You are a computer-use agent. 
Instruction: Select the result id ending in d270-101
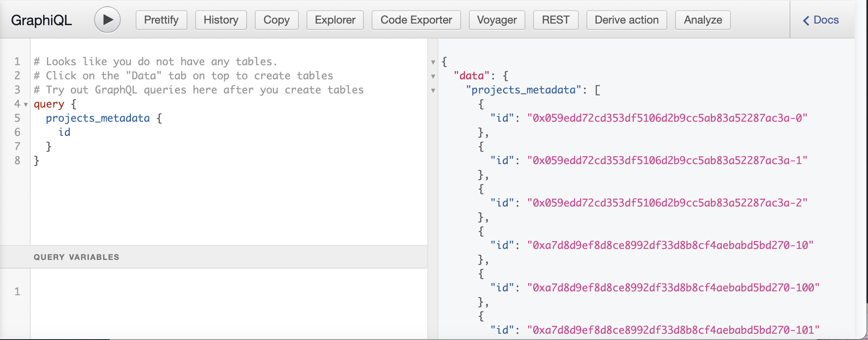coord(674,330)
